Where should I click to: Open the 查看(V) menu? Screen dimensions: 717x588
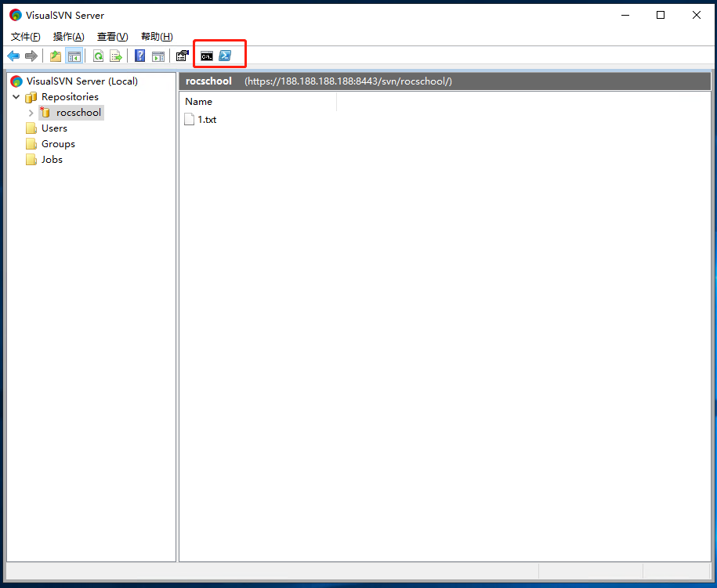click(x=113, y=37)
